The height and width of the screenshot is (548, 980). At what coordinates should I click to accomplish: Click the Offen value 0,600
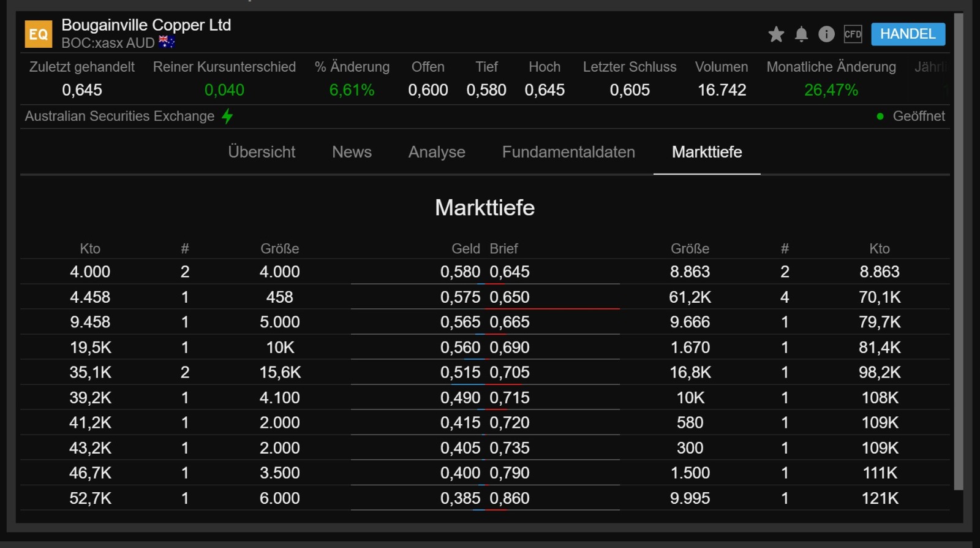tap(428, 90)
